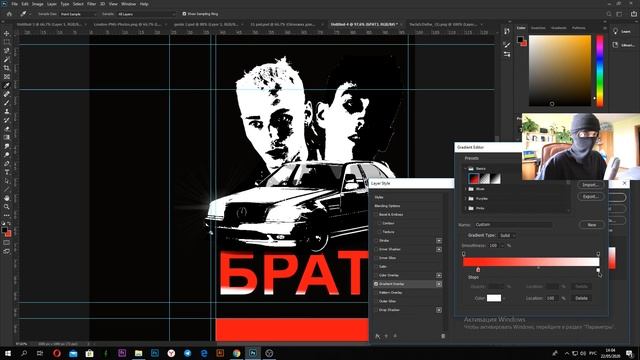Expand the Blues preset folder

click(x=465, y=189)
